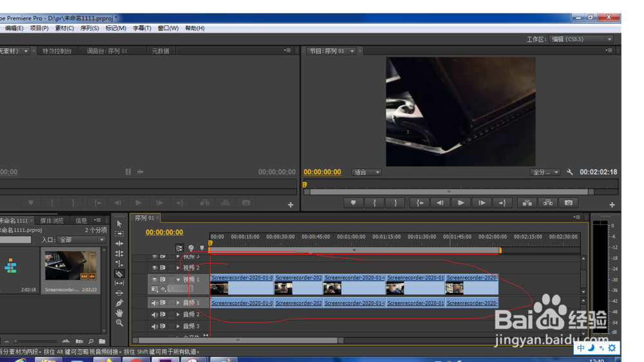Screen dimensions: 644x362
Task: Click the timeline horizontal zoom scrollbar
Action: coord(238,340)
